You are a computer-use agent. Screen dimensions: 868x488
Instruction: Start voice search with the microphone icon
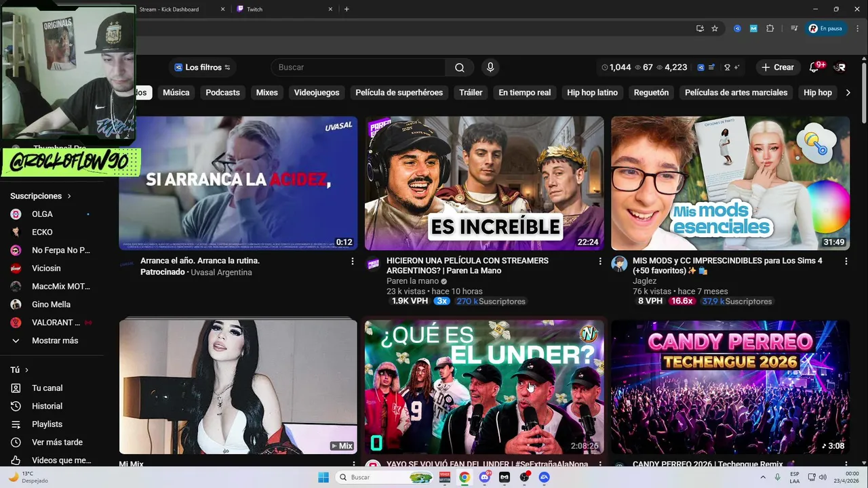[490, 67]
